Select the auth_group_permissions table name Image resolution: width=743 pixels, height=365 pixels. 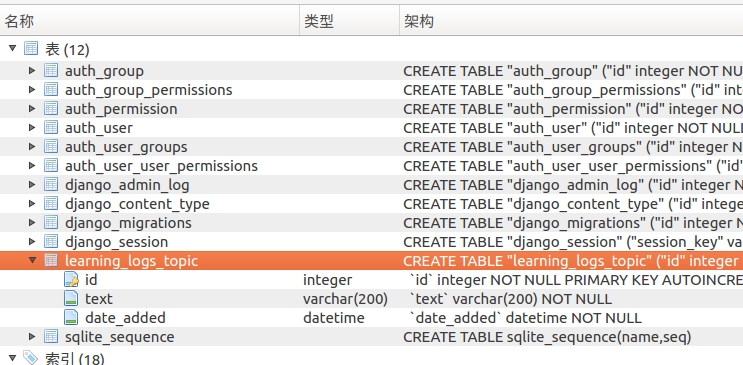[x=149, y=90]
